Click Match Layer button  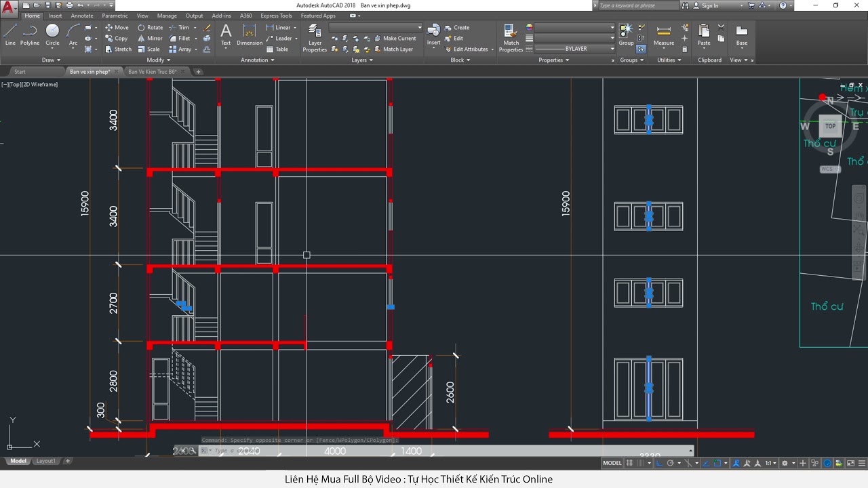[x=393, y=49]
